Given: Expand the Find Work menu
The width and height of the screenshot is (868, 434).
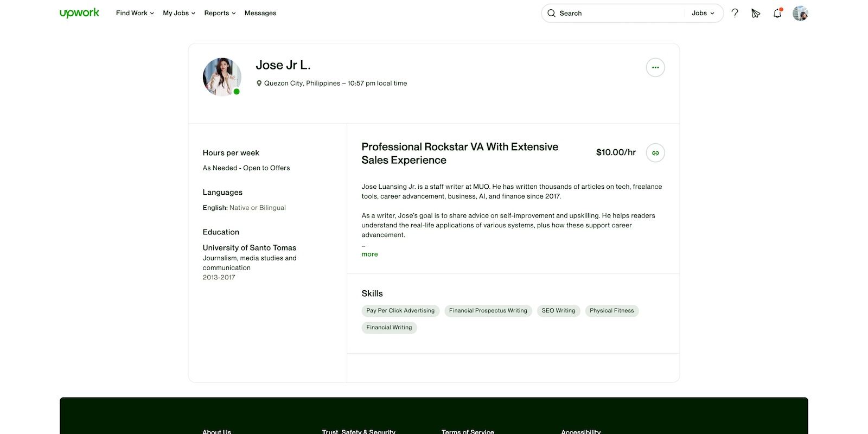Looking at the screenshot, I should pos(134,13).
